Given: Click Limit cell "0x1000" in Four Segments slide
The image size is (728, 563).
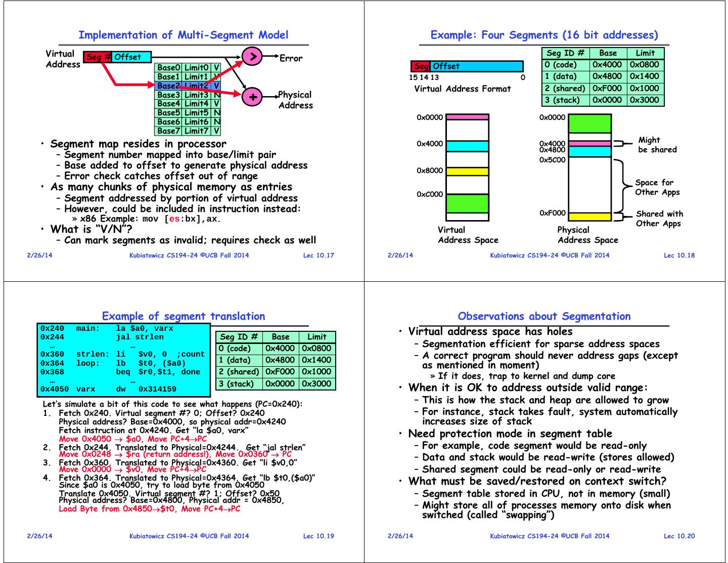Looking at the screenshot, I should 645,88.
